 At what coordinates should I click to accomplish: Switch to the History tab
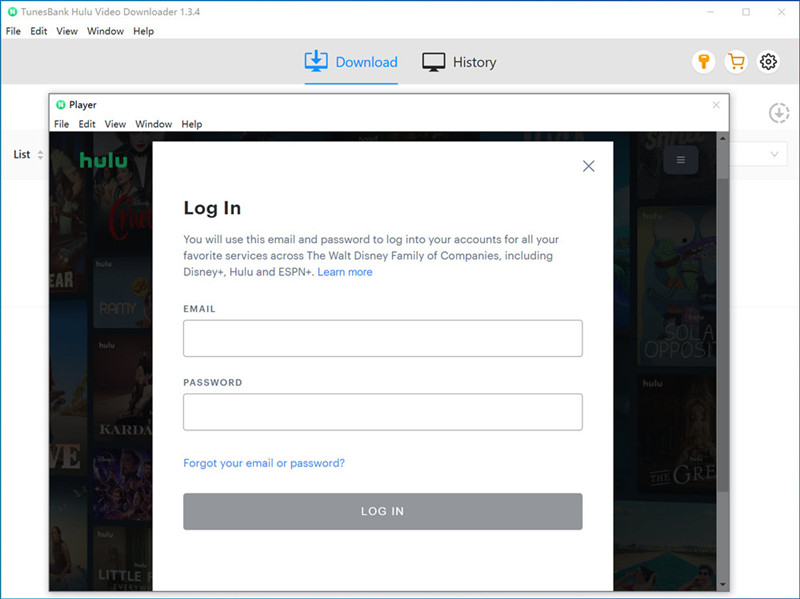[459, 62]
